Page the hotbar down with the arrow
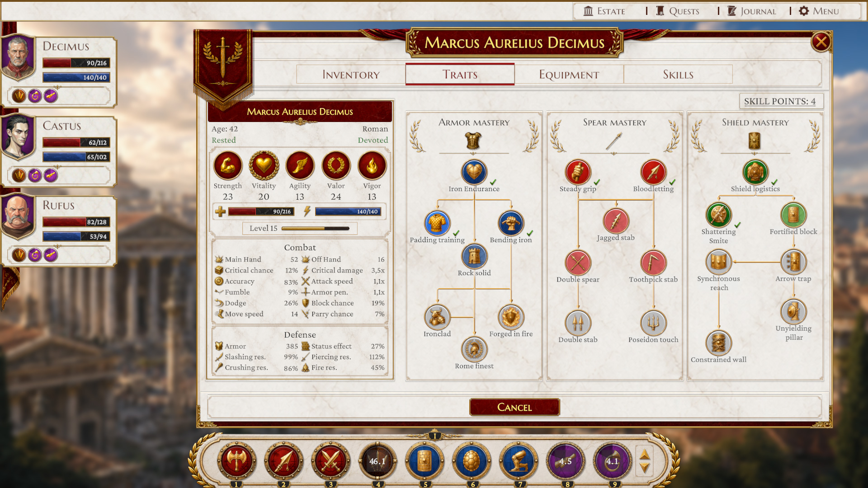This screenshot has height=488, width=868. pyautogui.click(x=645, y=468)
